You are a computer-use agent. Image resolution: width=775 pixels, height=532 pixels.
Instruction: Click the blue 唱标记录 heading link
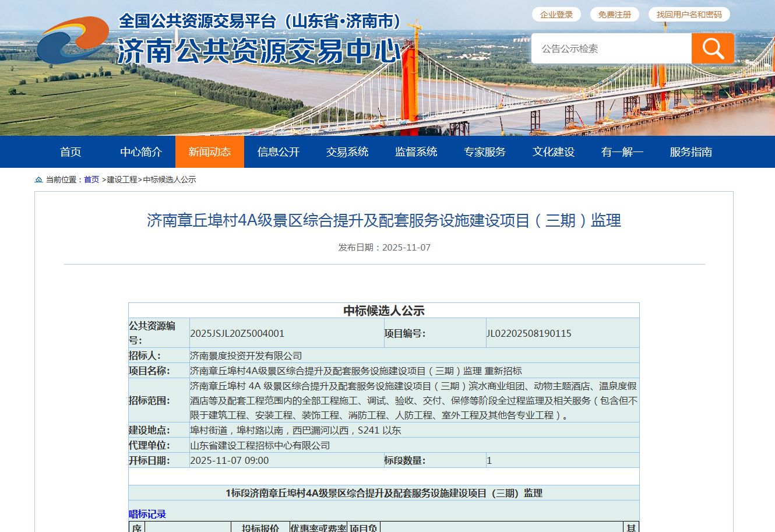coord(147,514)
